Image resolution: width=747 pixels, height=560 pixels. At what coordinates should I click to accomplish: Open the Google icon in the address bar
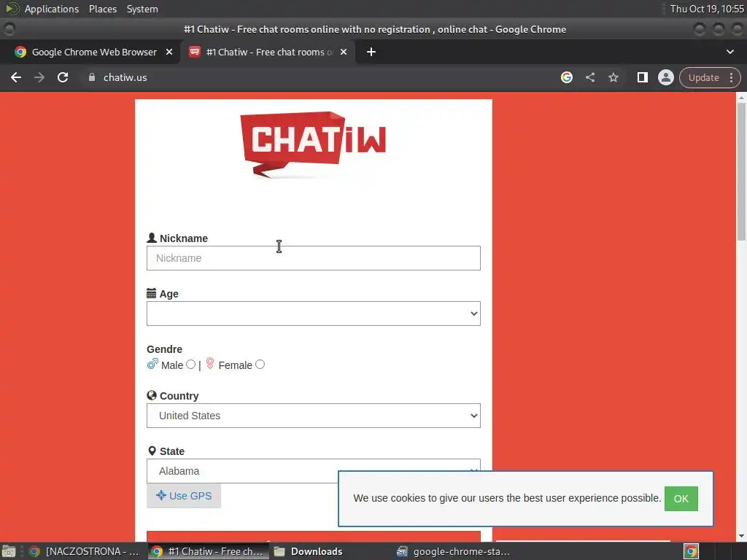(x=566, y=77)
